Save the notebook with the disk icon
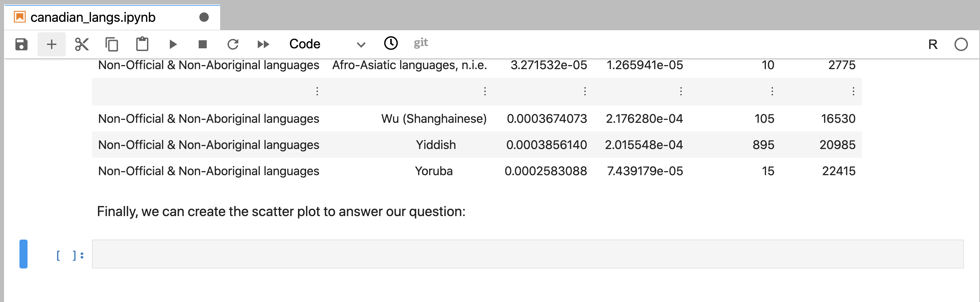This screenshot has height=302, width=980. click(x=21, y=44)
